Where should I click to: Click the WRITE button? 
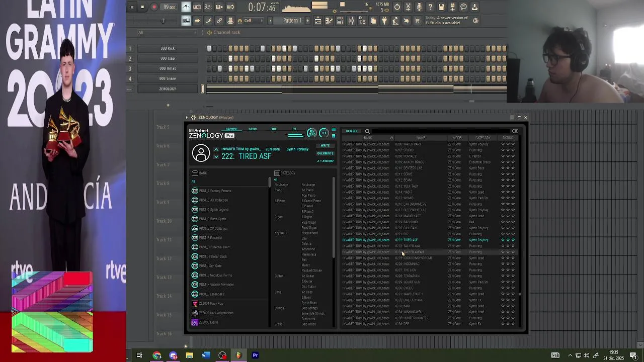tap(325, 146)
